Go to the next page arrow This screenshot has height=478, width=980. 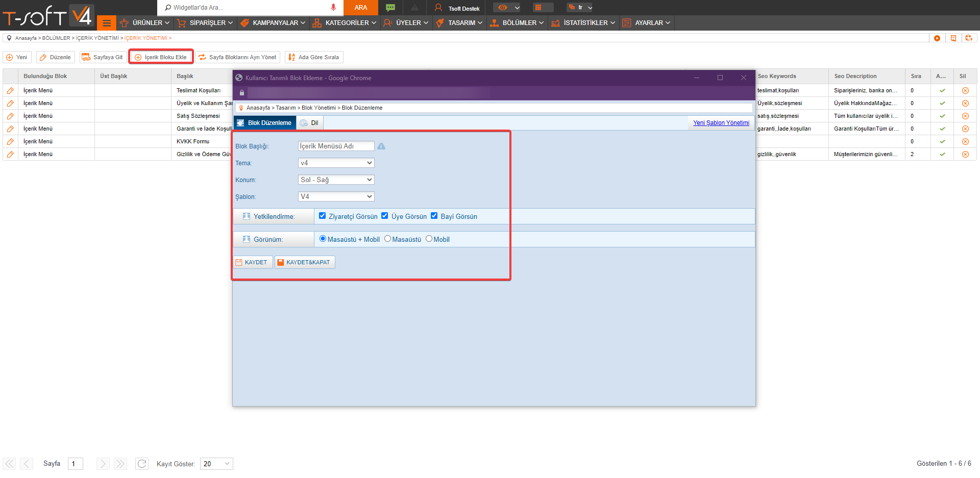click(103, 464)
